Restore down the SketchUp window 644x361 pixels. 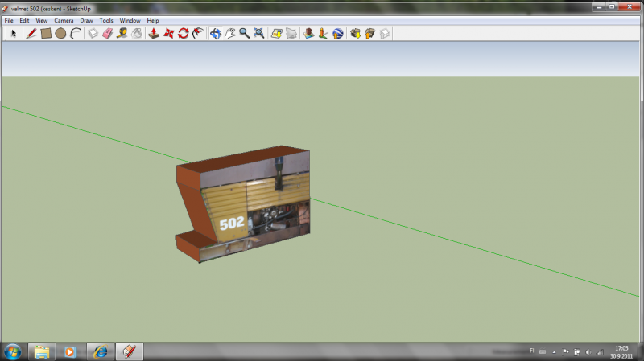point(612,6)
